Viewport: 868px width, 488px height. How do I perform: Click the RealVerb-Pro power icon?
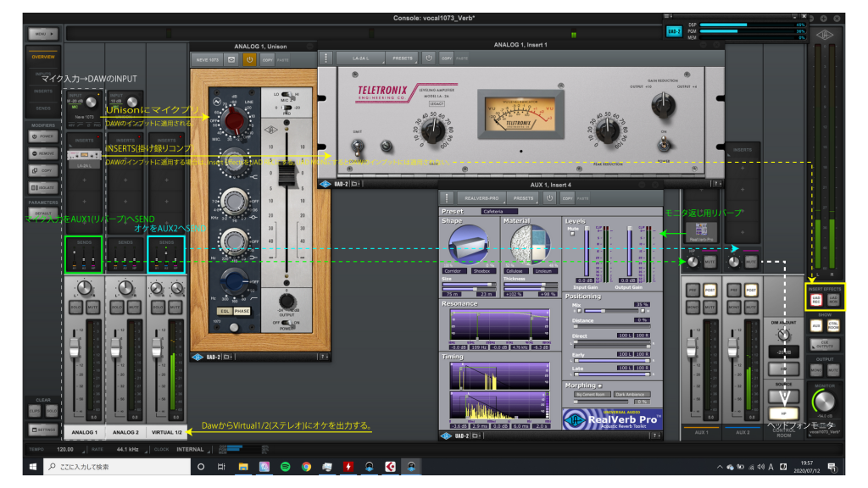click(x=550, y=197)
